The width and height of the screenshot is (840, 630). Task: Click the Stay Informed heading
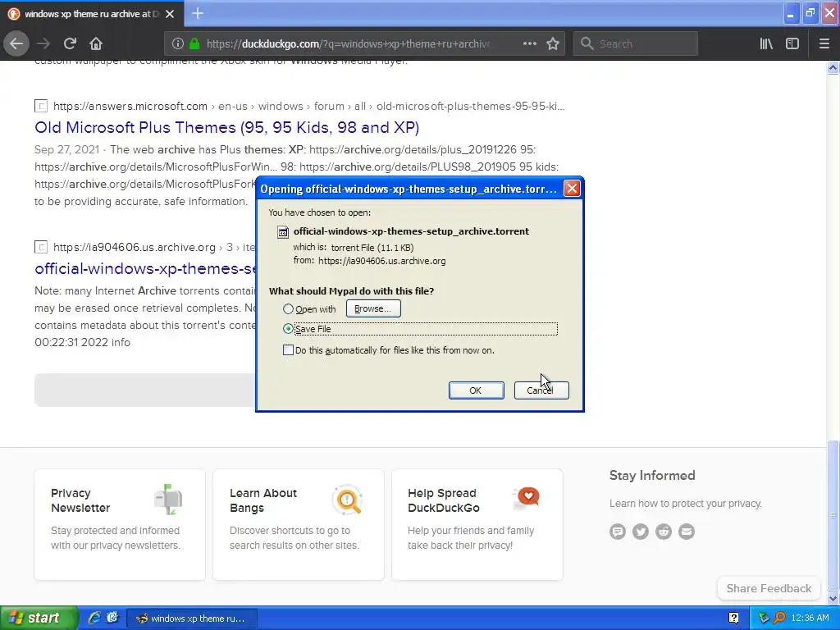652,475
